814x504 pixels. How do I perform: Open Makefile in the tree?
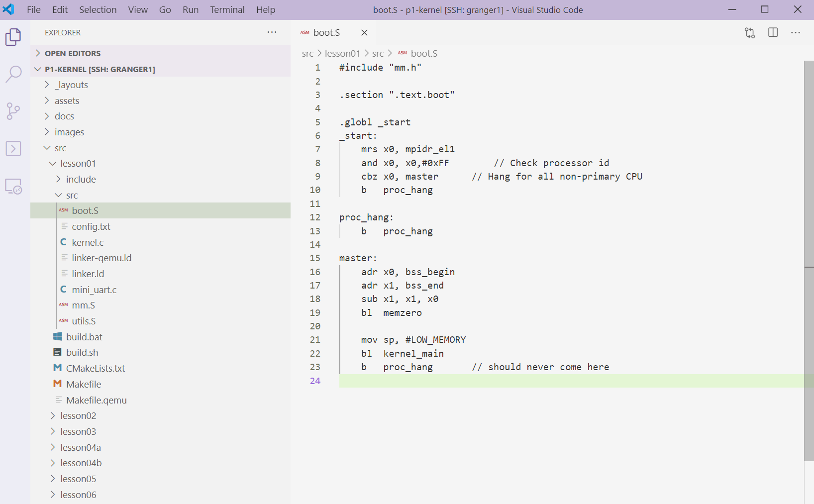pos(160,385)
